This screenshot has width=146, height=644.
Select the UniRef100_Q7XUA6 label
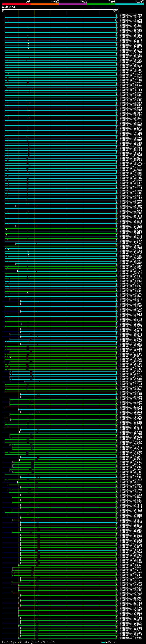tap(131, 72)
